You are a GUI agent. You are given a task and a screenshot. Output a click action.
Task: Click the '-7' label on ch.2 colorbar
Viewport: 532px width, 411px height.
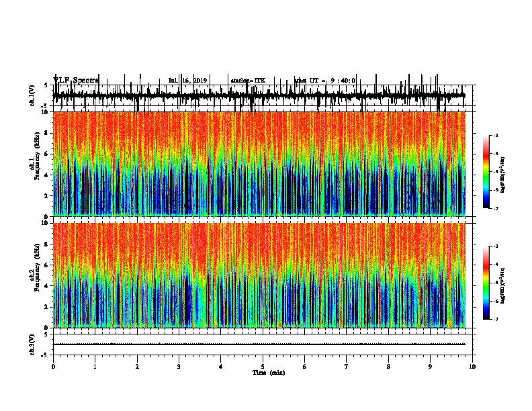click(495, 319)
